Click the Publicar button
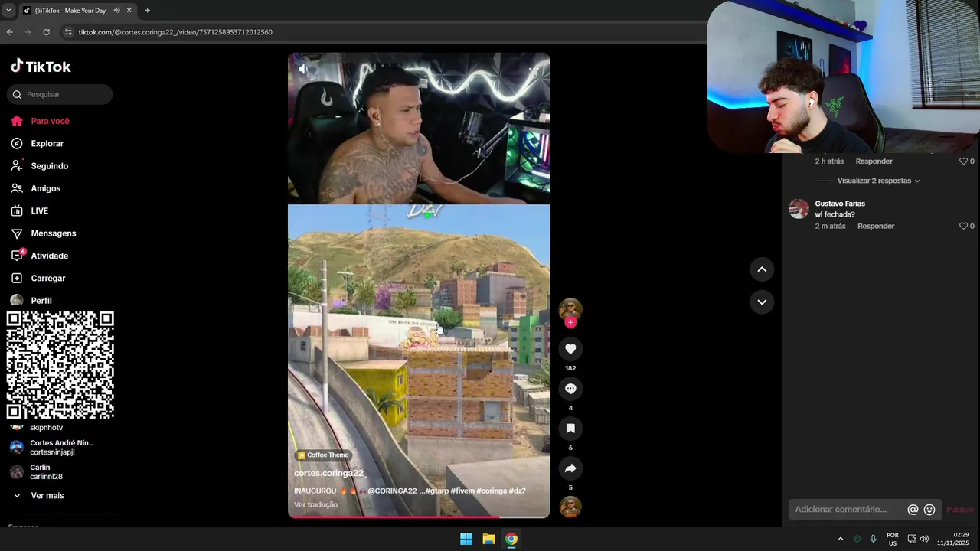 960,510
